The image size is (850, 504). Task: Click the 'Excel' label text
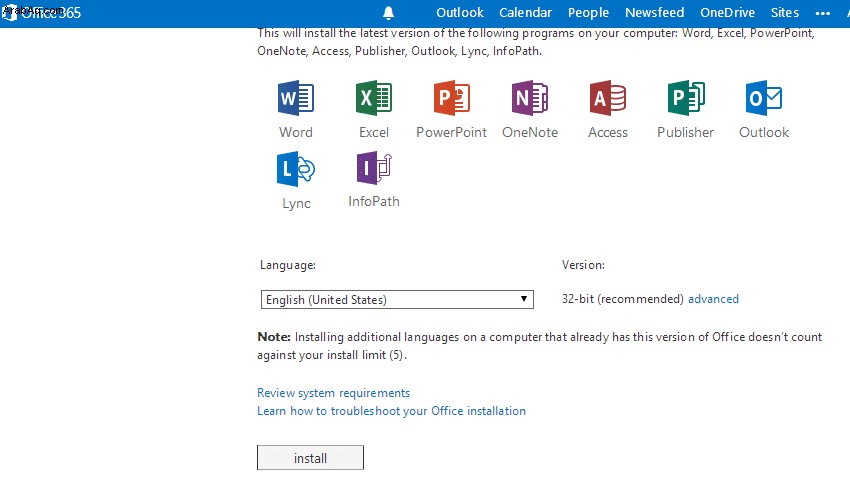click(x=374, y=132)
